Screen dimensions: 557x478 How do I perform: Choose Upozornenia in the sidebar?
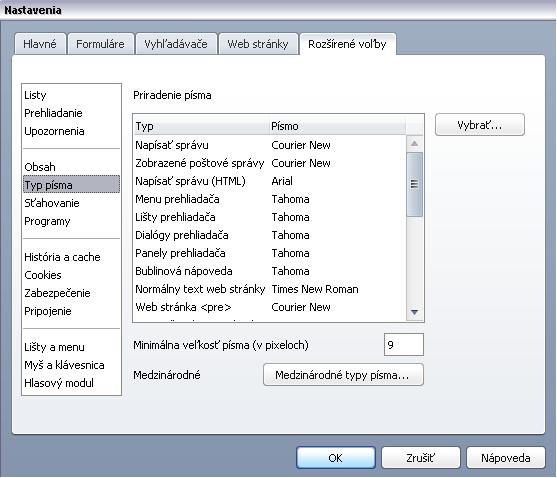[71, 131]
